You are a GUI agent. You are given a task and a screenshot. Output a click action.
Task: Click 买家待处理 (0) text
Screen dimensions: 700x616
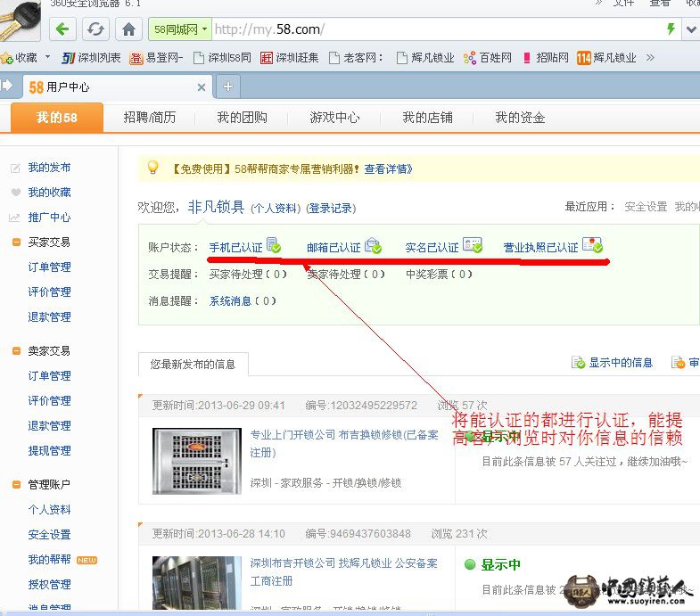248,274
